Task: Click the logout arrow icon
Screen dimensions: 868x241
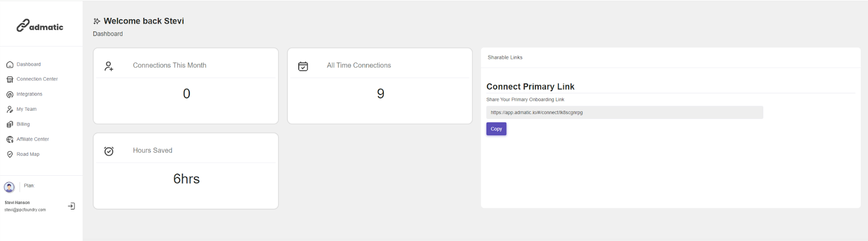Action: pyautogui.click(x=72, y=206)
